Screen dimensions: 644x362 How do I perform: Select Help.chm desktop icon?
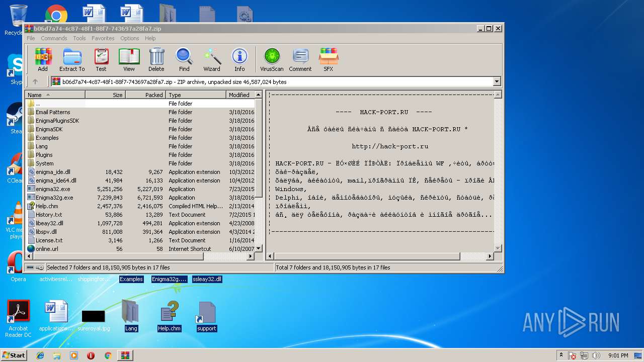(169, 316)
